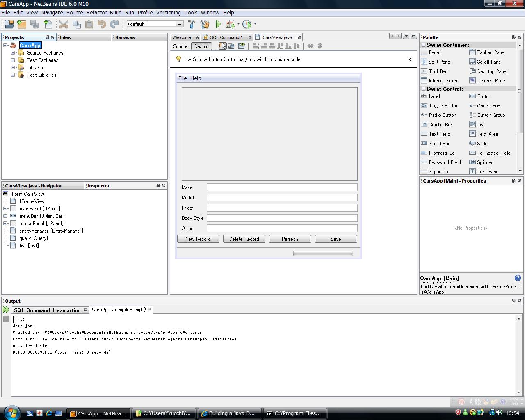Activate Selection Mode in form designer toolbar
The width and height of the screenshot is (525, 420).
[x=222, y=46]
